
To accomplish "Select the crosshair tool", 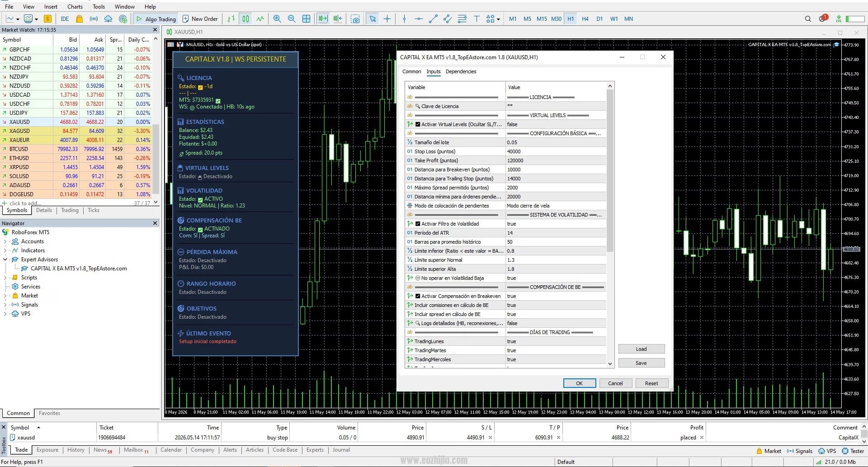I will coord(387,19).
